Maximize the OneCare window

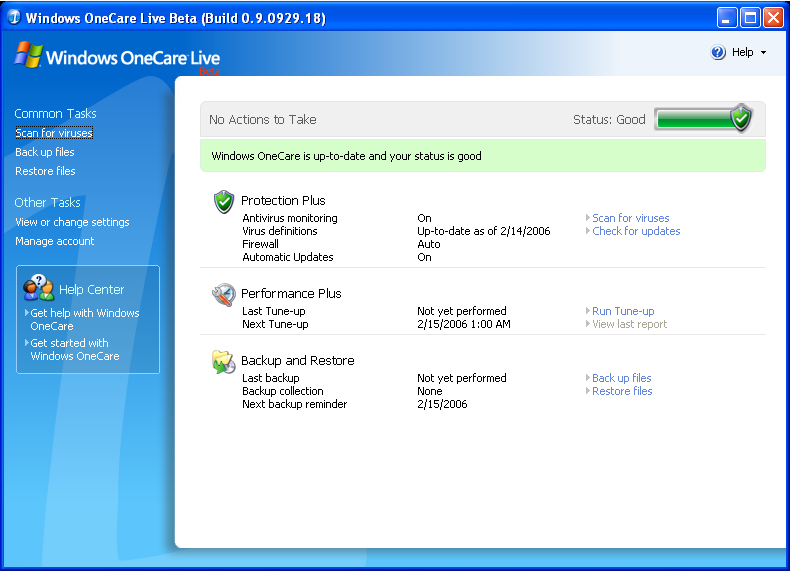tap(750, 18)
